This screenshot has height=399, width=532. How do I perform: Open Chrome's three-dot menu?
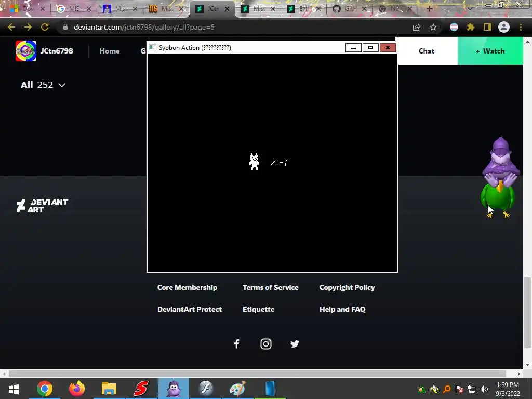521,27
